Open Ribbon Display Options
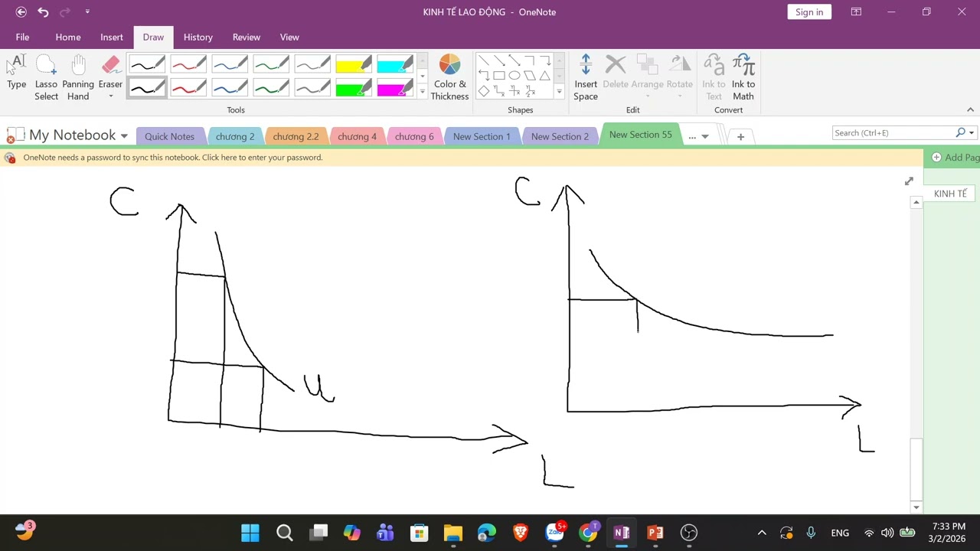This screenshot has height=551, width=980. coord(856,11)
